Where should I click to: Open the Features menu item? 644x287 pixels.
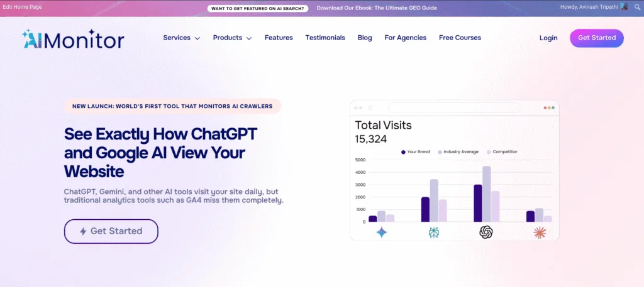point(279,38)
